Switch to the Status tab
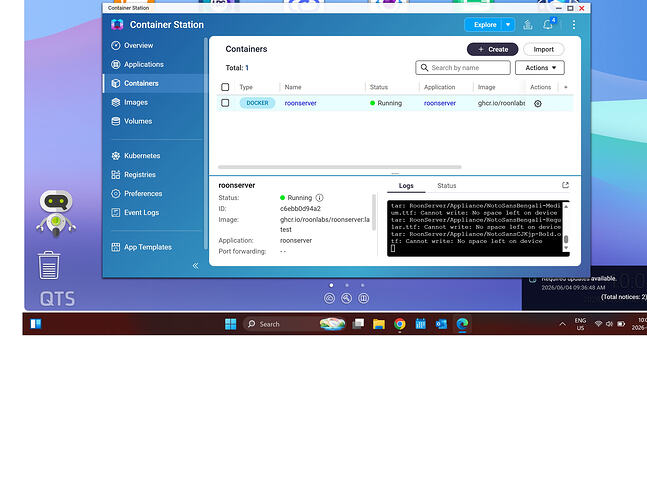Viewport: 647px width, 500px height. (446, 186)
